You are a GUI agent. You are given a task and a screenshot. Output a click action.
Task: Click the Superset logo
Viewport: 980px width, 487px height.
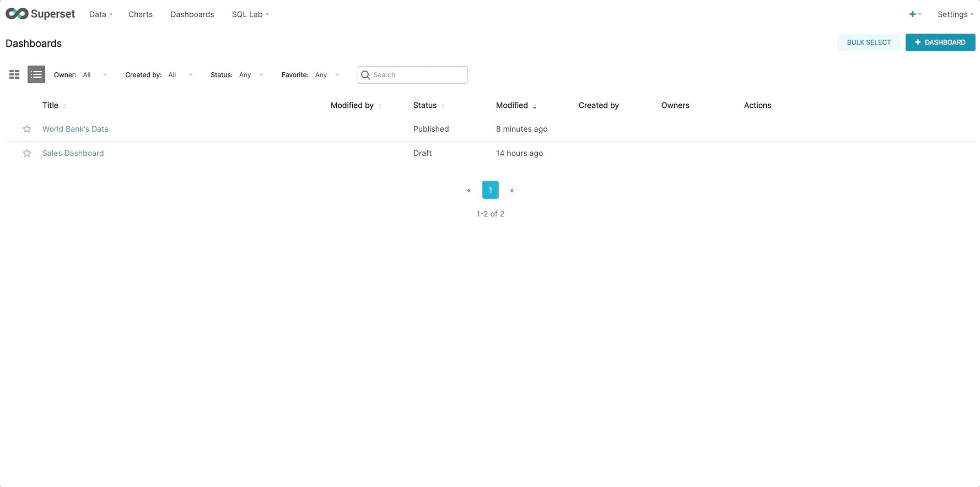click(x=40, y=14)
